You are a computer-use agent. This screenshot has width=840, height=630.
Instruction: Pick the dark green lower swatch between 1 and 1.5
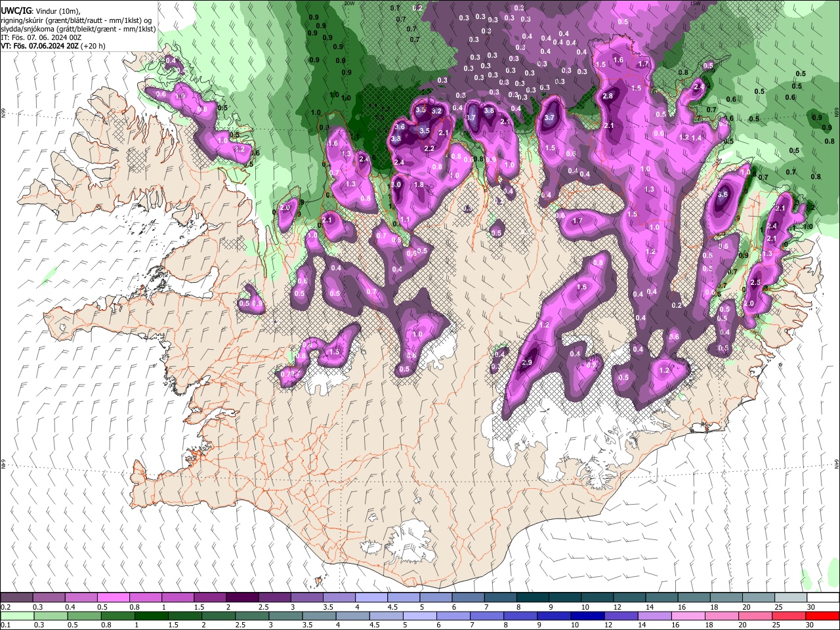(x=152, y=616)
